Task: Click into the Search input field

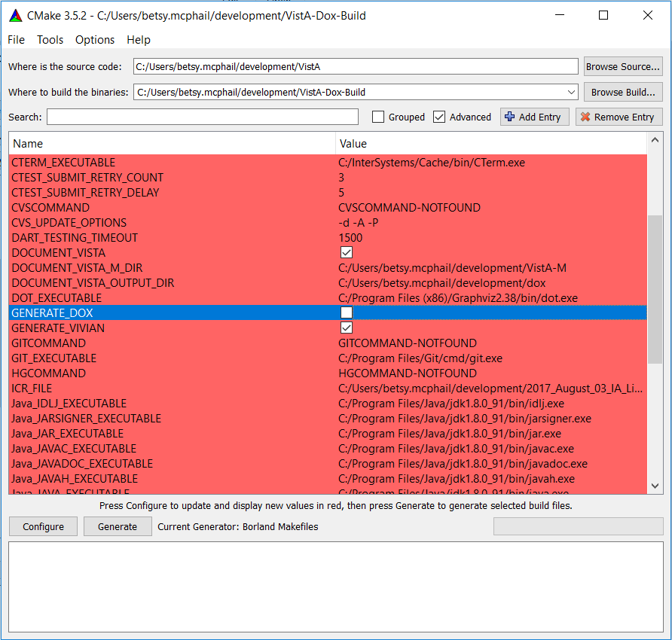Action: [202, 117]
